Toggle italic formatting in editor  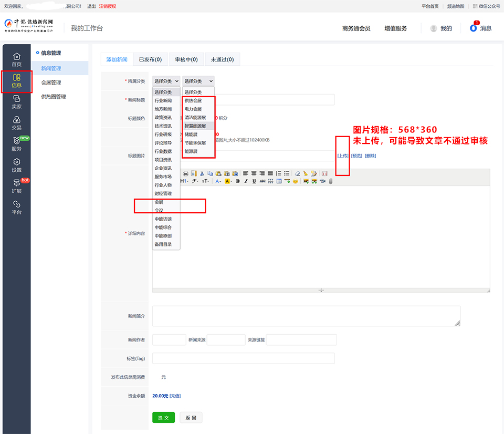[246, 181]
